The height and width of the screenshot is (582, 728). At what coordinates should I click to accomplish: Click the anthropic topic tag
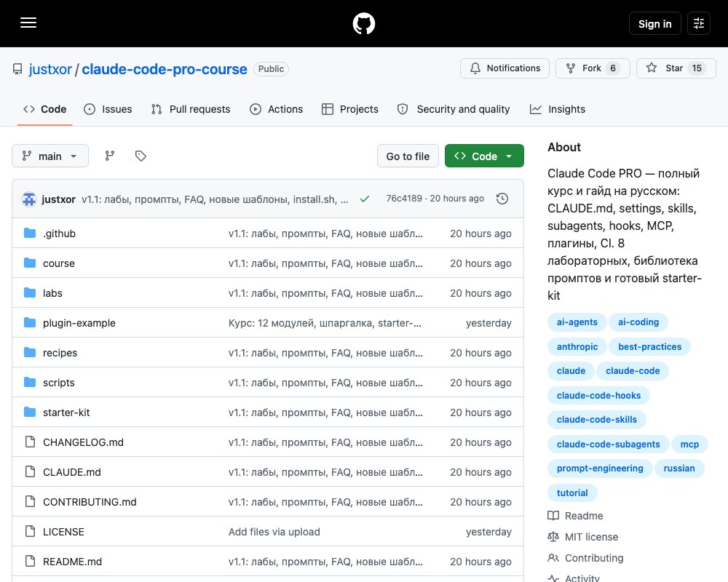coord(577,347)
